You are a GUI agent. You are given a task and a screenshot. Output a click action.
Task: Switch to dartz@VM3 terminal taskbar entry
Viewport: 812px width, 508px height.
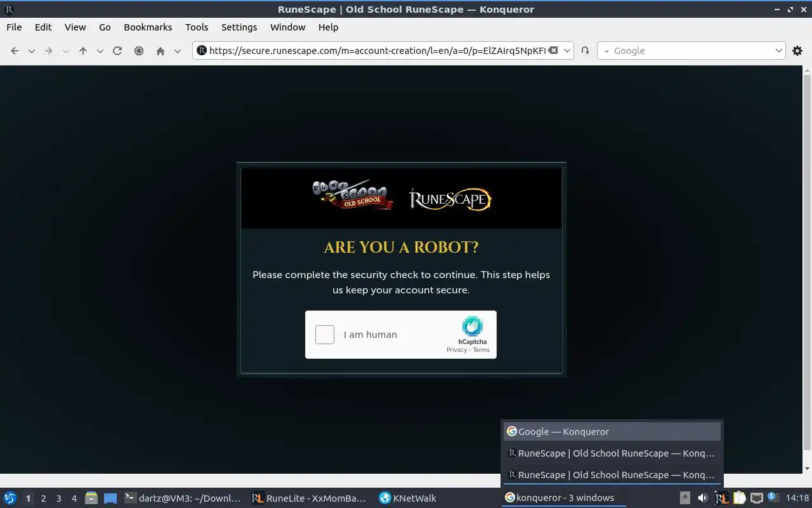(183, 498)
